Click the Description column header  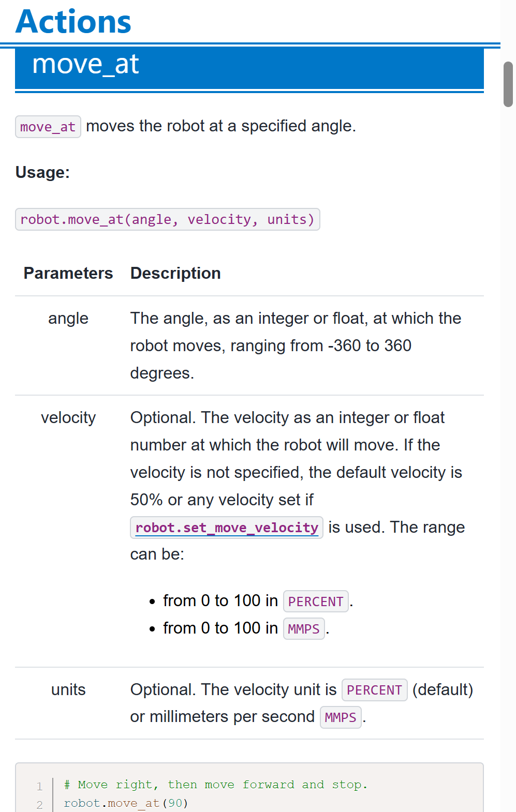(x=175, y=273)
